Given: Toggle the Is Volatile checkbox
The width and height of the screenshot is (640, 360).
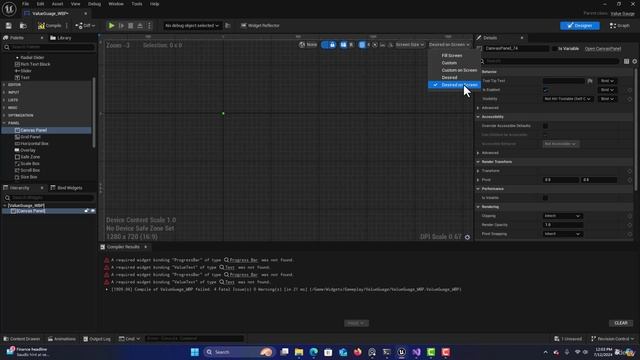Looking at the screenshot, I should coord(546,198).
